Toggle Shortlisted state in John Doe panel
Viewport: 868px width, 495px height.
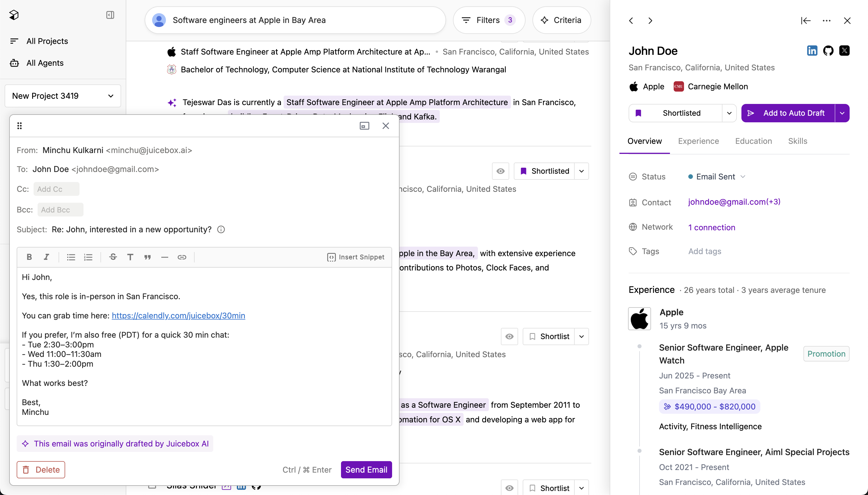point(675,113)
